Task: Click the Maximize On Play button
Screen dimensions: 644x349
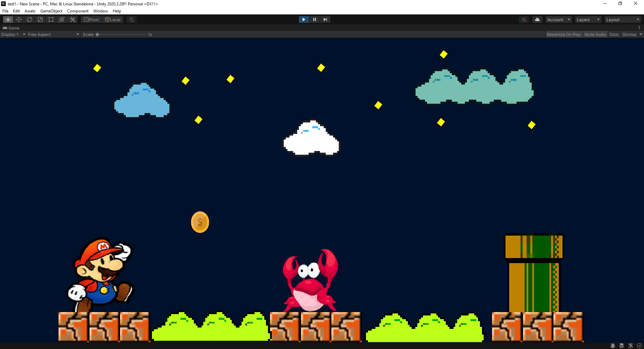Action: coord(564,34)
